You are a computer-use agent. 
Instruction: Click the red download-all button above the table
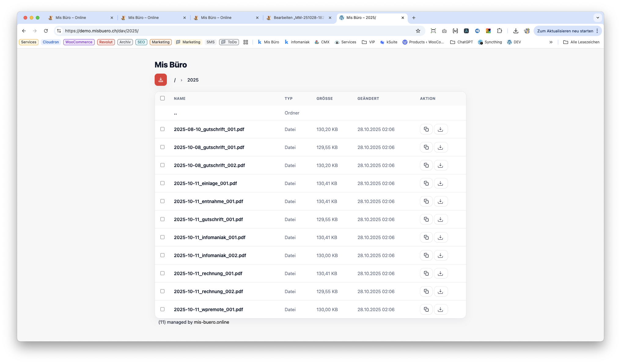[x=160, y=80]
